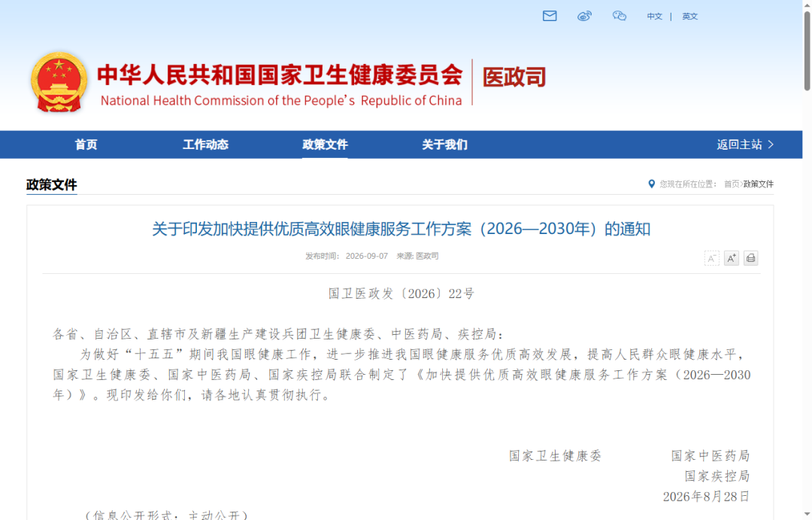Click National Health Commission English subtitle
This screenshot has height=520, width=812.
pos(281,101)
